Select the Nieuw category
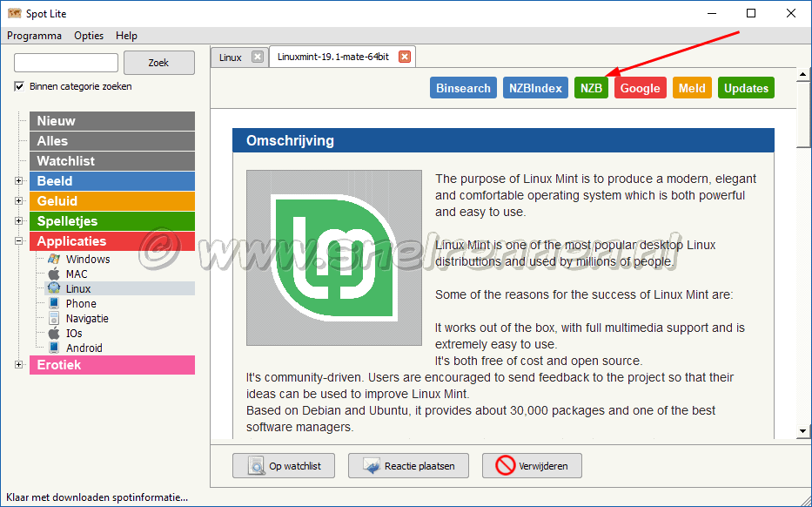The width and height of the screenshot is (812, 507). pos(112,121)
